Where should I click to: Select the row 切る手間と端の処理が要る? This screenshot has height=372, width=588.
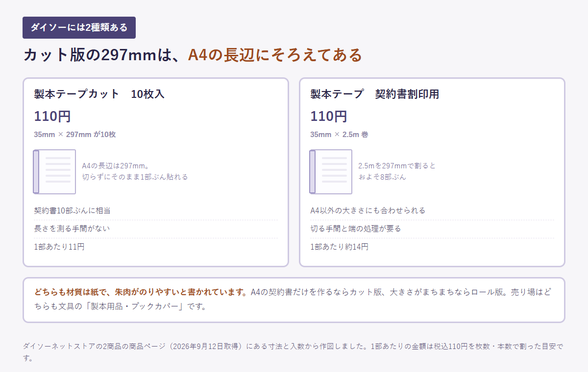click(432, 229)
